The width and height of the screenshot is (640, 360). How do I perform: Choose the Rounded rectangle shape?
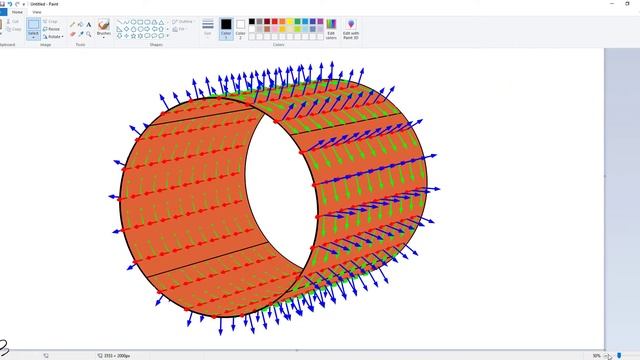click(x=147, y=22)
